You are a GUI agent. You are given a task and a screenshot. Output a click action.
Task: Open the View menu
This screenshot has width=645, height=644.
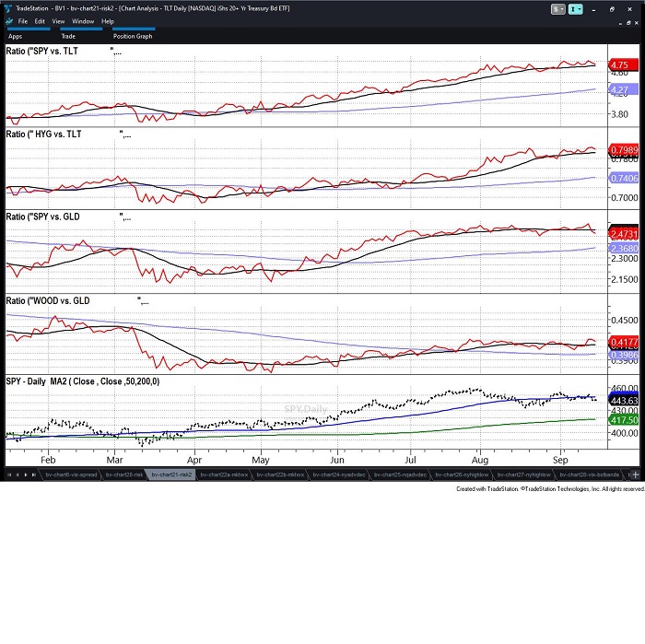(58, 21)
